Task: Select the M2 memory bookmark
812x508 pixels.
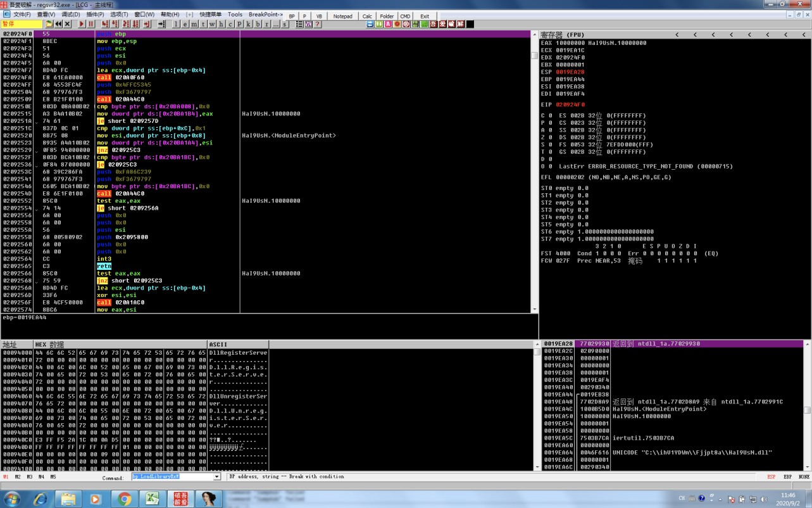Action: pos(18,476)
